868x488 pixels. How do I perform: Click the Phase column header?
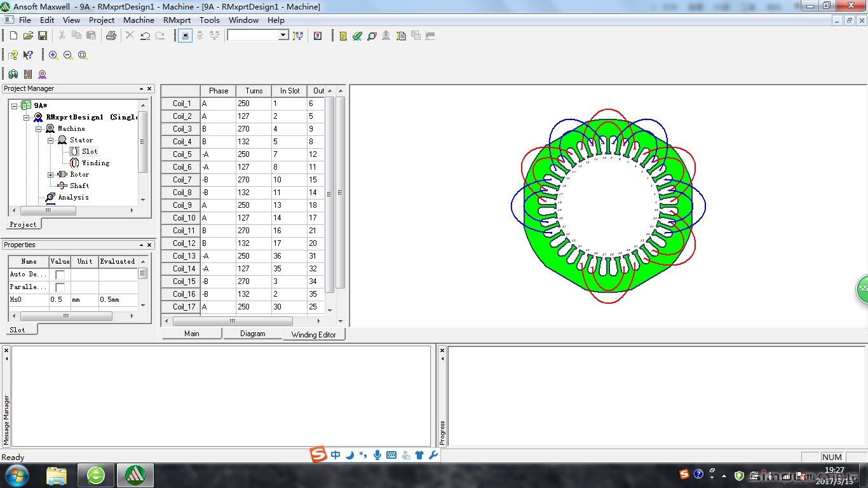coord(218,91)
